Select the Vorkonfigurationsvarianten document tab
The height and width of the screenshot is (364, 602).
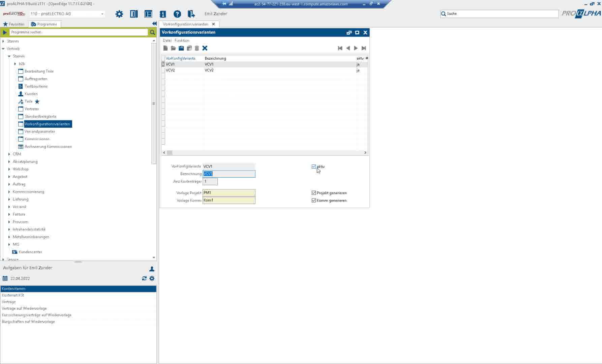point(185,24)
